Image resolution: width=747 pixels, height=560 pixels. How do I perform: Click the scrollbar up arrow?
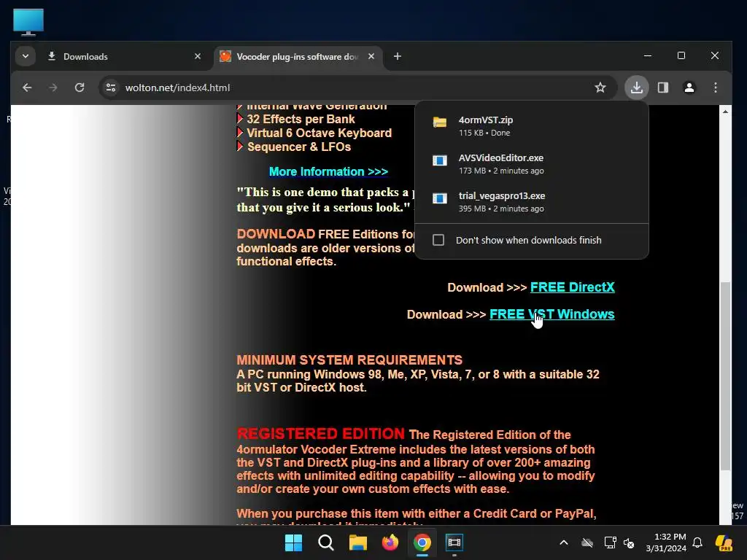pyautogui.click(x=725, y=112)
